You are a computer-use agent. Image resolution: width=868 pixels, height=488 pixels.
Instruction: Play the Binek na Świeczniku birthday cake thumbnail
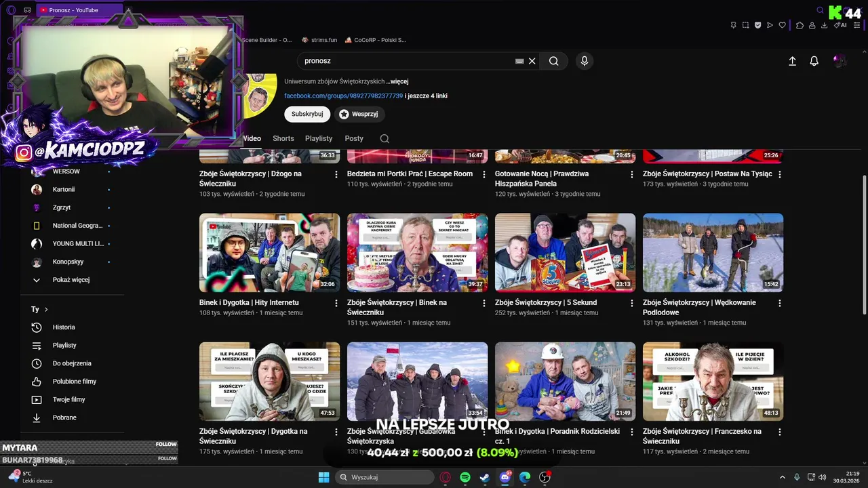tap(417, 253)
